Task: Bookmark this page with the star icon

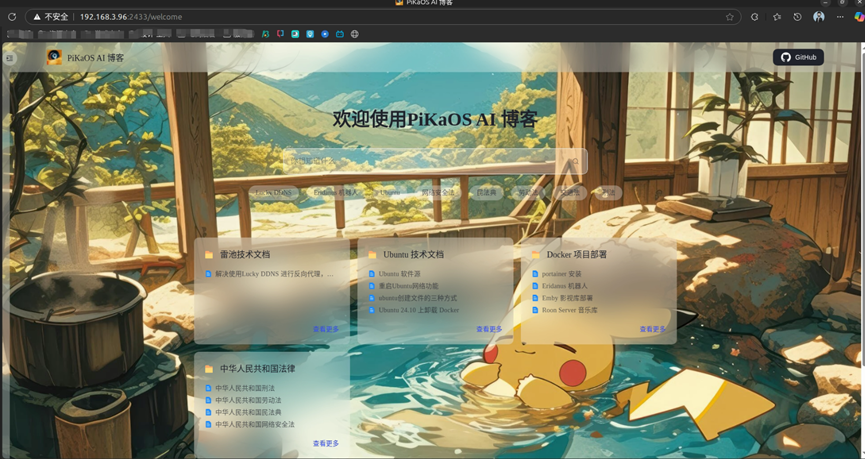Action: click(730, 17)
